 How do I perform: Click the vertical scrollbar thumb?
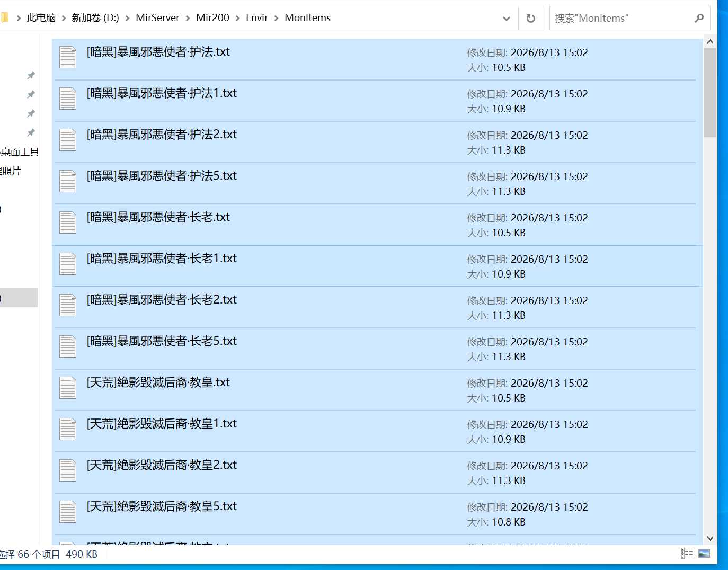click(x=710, y=93)
